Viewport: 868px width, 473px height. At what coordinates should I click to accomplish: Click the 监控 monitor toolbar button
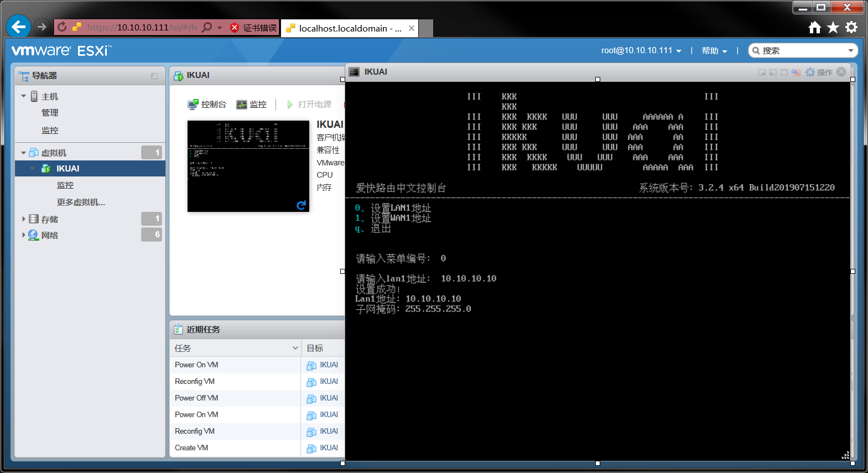coord(251,105)
